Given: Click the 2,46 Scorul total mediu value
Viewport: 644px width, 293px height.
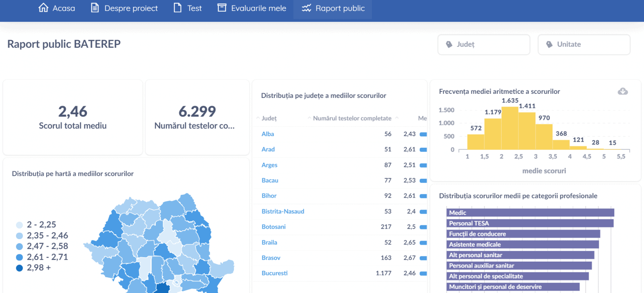Looking at the screenshot, I should click(x=73, y=111).
